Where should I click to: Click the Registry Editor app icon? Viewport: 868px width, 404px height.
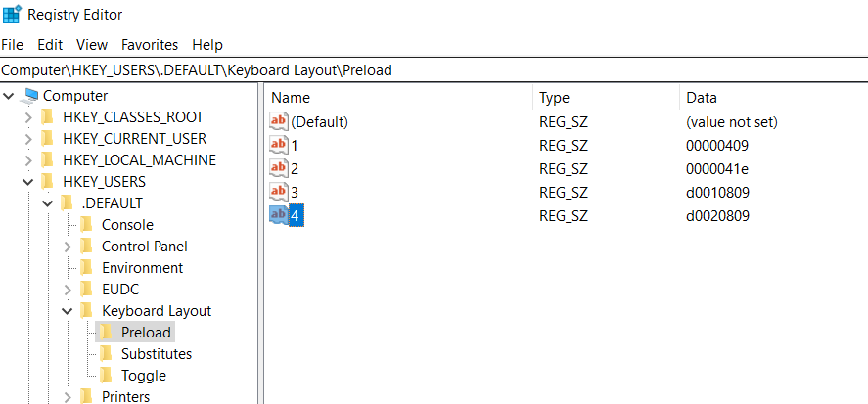click(x=12, y=14)
